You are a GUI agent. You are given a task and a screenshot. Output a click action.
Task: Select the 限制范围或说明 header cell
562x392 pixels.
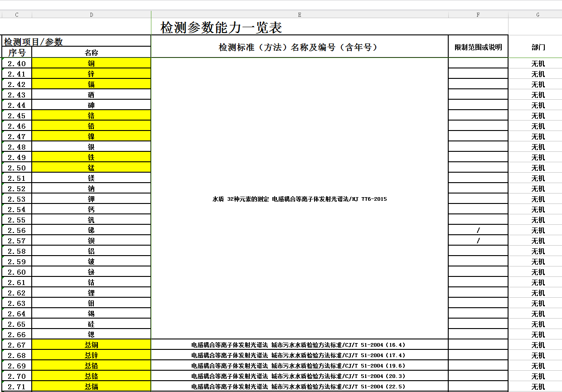[478, 47]
